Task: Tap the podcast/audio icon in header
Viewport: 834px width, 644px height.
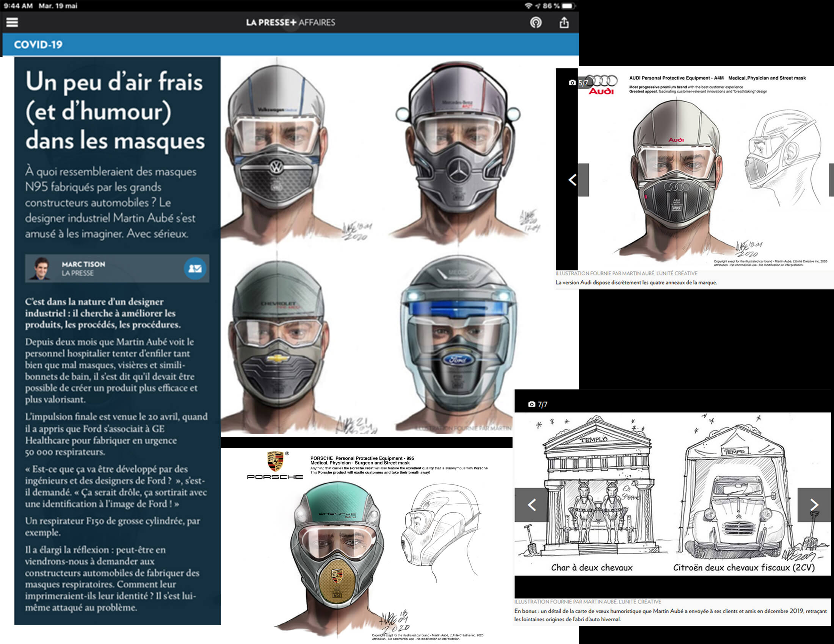Action: pos(536,22)
